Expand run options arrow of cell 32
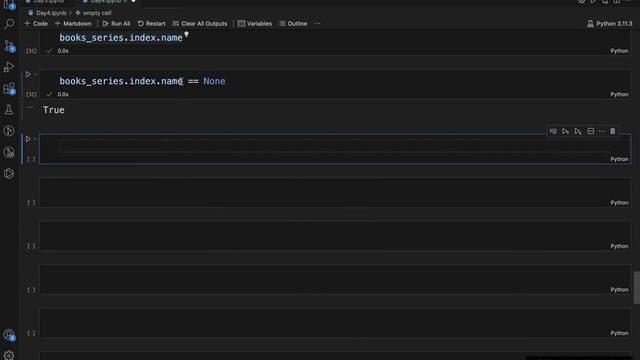640x360 pixels. (36, 74)
